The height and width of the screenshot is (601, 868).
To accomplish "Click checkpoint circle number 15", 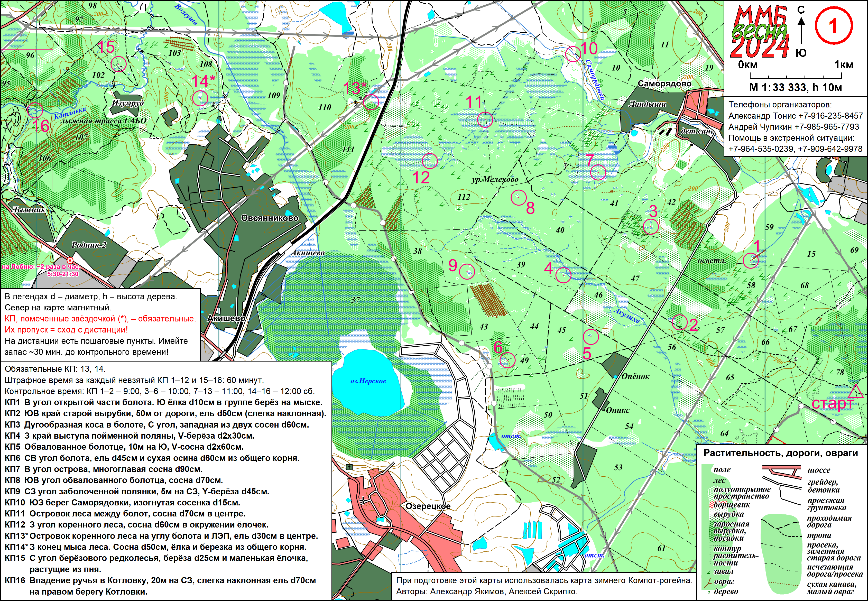I will 119,64.
